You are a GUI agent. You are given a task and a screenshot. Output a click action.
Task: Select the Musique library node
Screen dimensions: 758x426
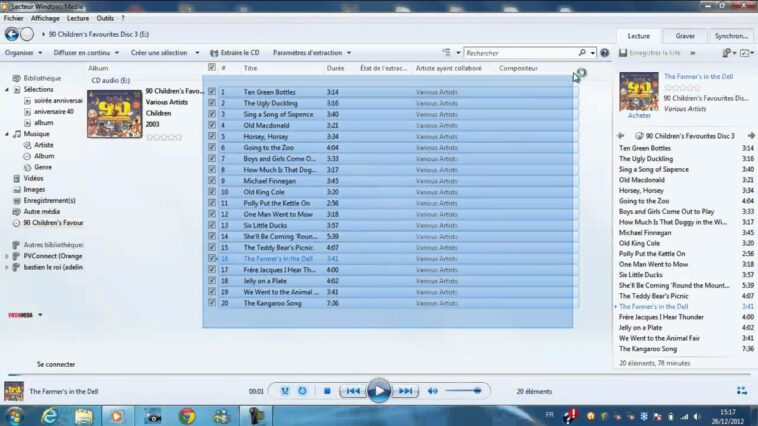pyautogui.click(x=36, y=134)
